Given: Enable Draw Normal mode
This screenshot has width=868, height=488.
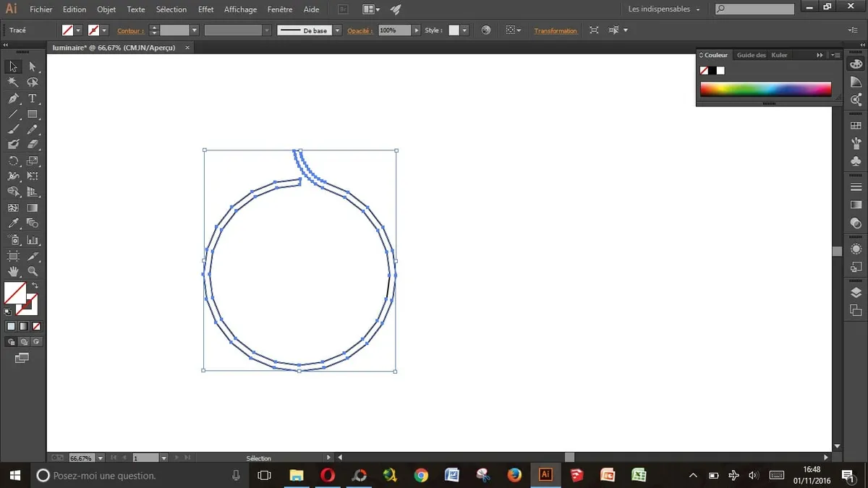Looking at the screenshot, I should click(x=11, y=341).
